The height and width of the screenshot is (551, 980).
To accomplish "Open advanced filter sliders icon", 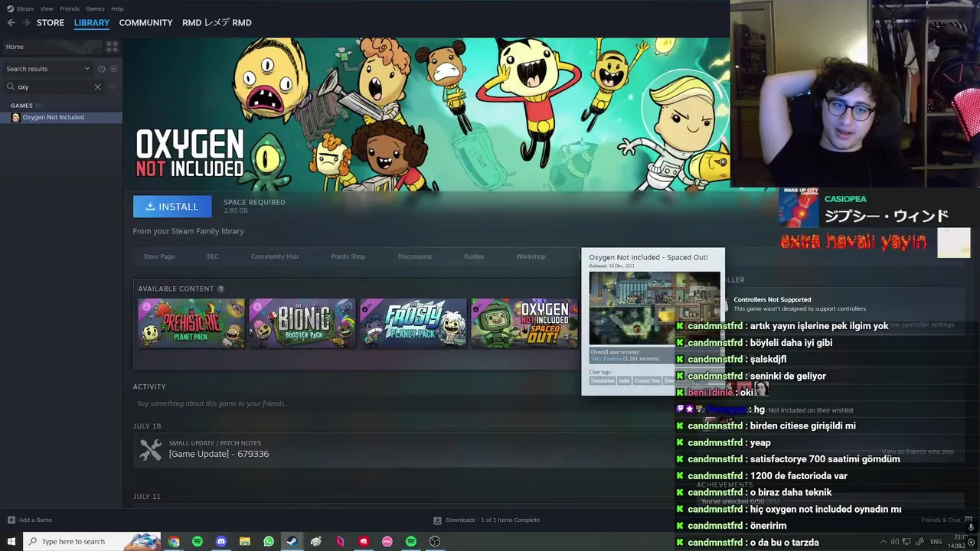I will pyautogui.click(x=113, y=86).
